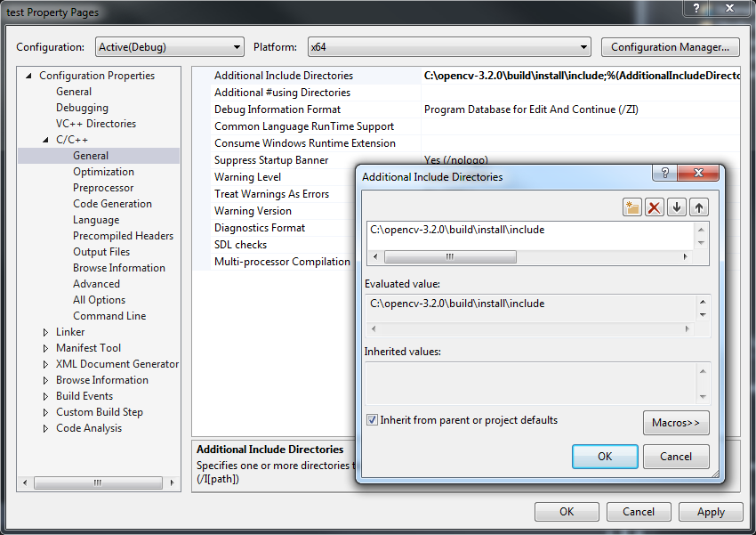756x535 pixels.
Task: Click the Property Pages help question mark
Action: click(x=696, y=11)
